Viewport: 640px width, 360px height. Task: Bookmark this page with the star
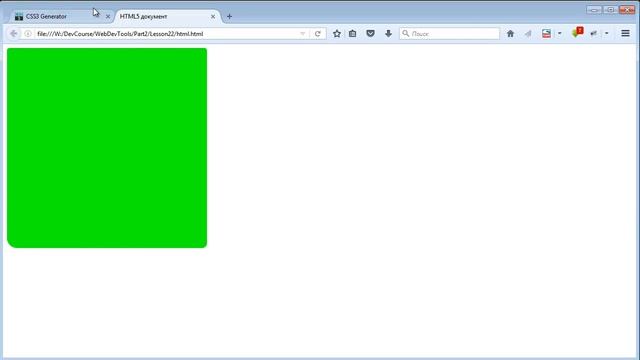coord(337,34)
